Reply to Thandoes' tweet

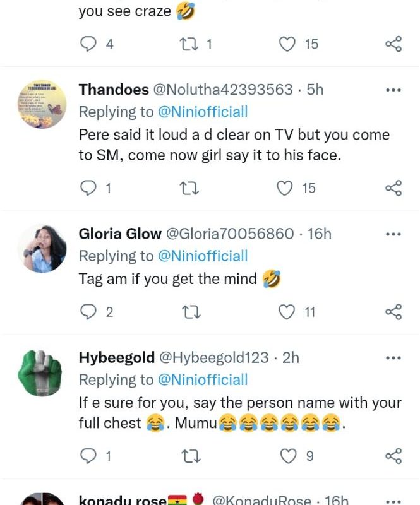point(90,188)
